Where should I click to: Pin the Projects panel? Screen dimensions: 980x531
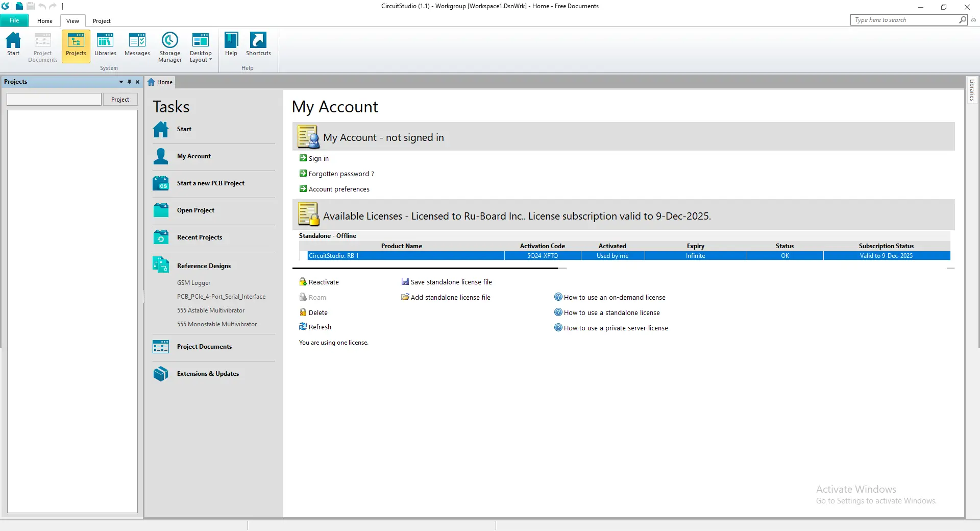point(129,82)
